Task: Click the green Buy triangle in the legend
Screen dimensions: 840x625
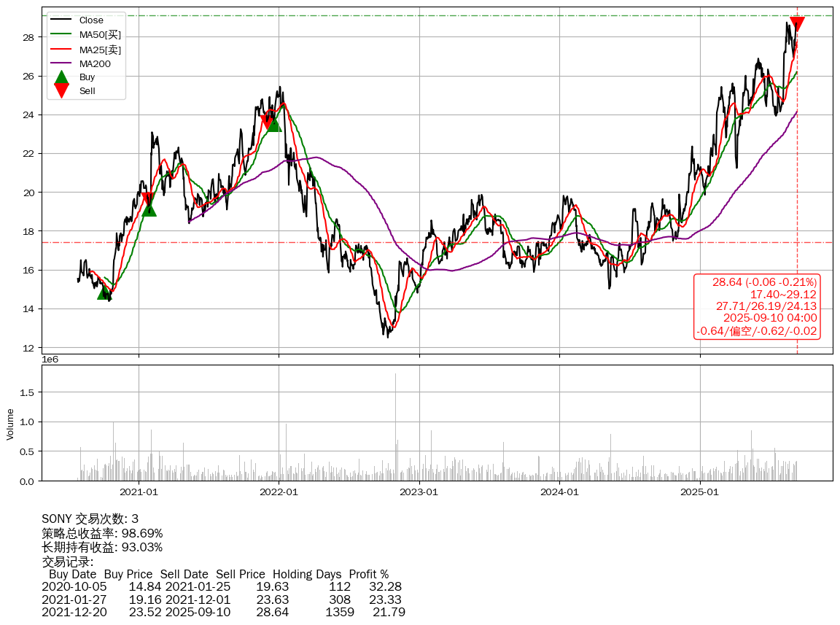Action: coord(62,77)
